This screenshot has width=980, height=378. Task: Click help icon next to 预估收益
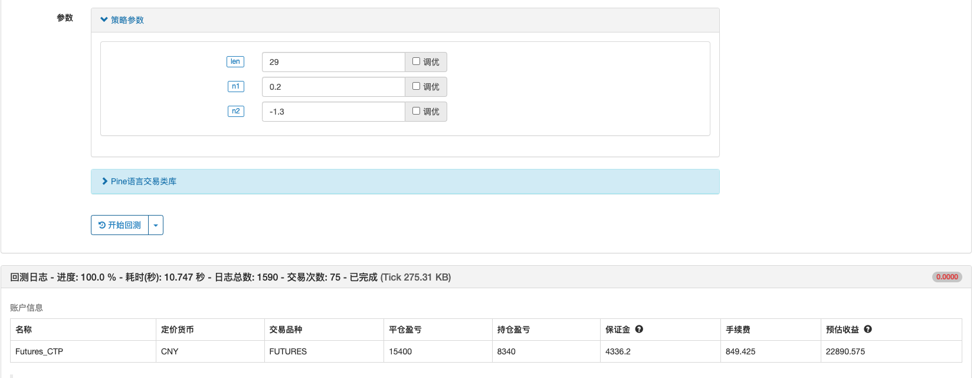[867, 330]
